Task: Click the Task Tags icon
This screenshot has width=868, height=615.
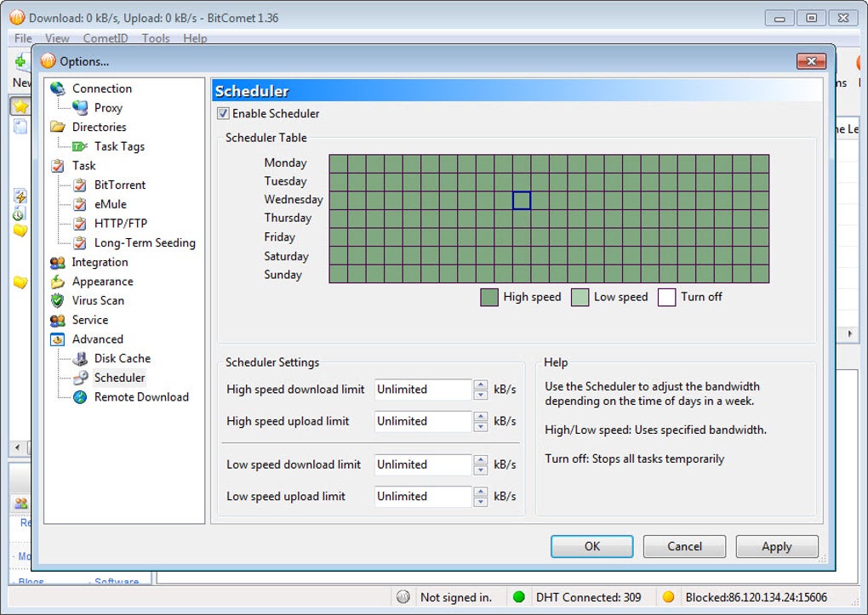Action: pos(80,146)
